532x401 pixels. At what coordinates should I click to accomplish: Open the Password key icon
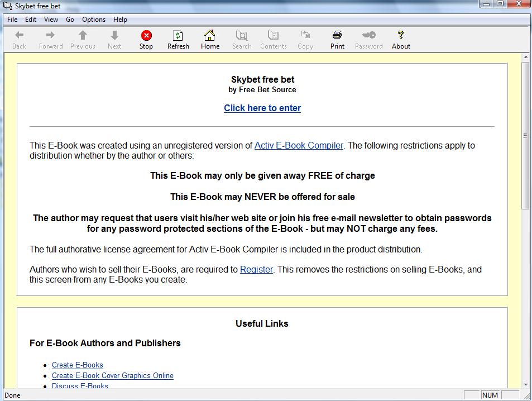[368, 35]
